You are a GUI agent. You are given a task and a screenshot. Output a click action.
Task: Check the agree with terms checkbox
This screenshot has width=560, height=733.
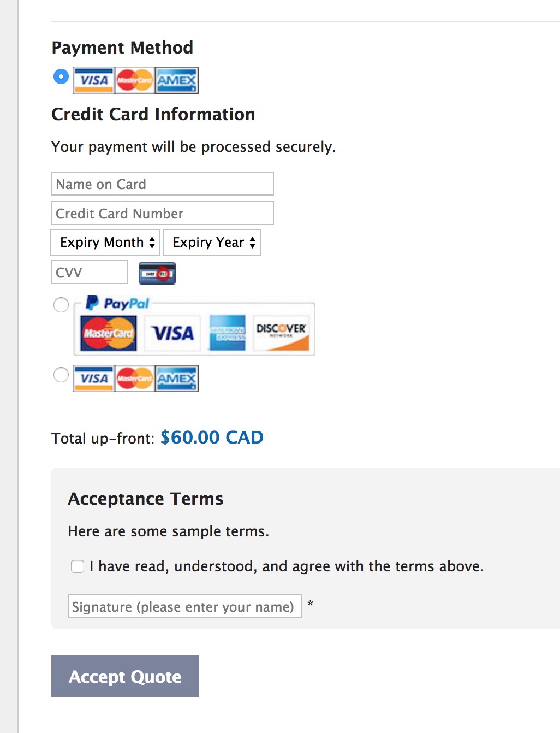pos(78,566)
